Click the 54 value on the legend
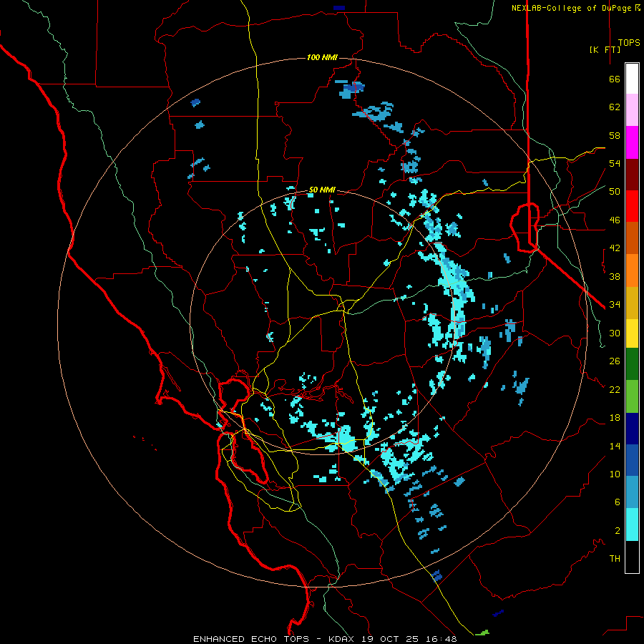Image resolution: width=644 pixels, height=644 pixels. [615, 163]
